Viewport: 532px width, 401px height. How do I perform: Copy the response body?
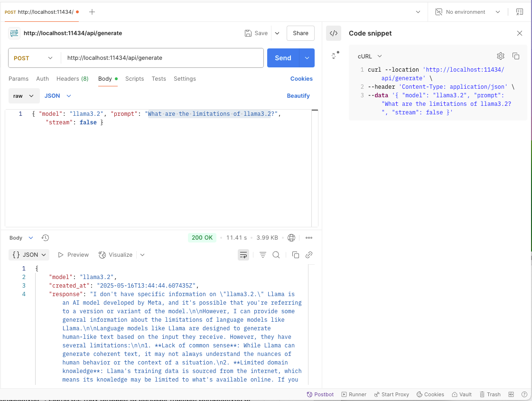pyautogui.click(x=296, y=255)
